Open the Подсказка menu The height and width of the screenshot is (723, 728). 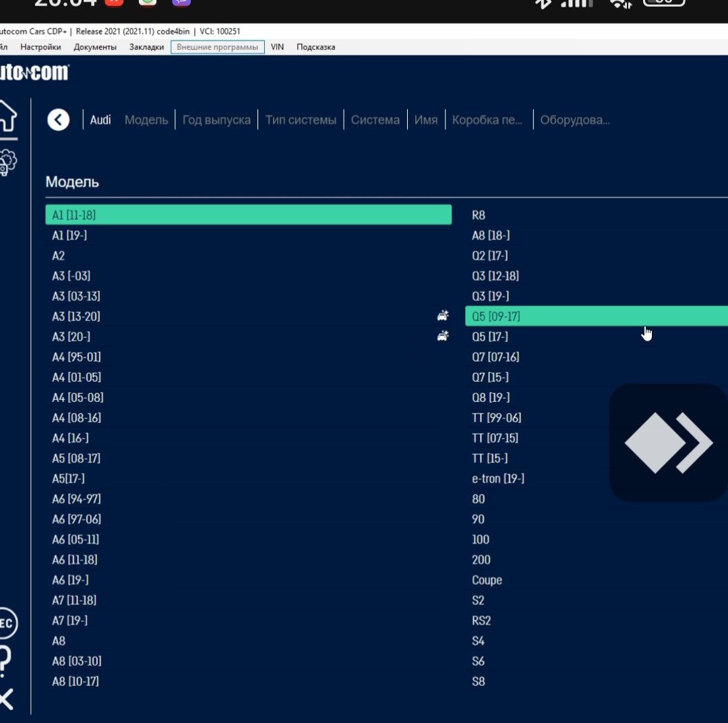point(315,47)
